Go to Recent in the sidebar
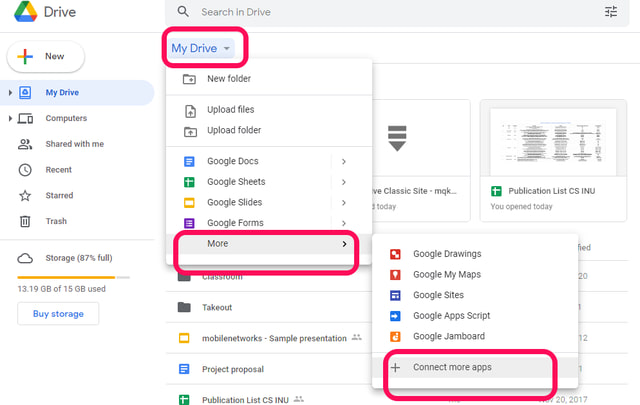The height and width of the screenshot is (405, 640). coord(77,170)
